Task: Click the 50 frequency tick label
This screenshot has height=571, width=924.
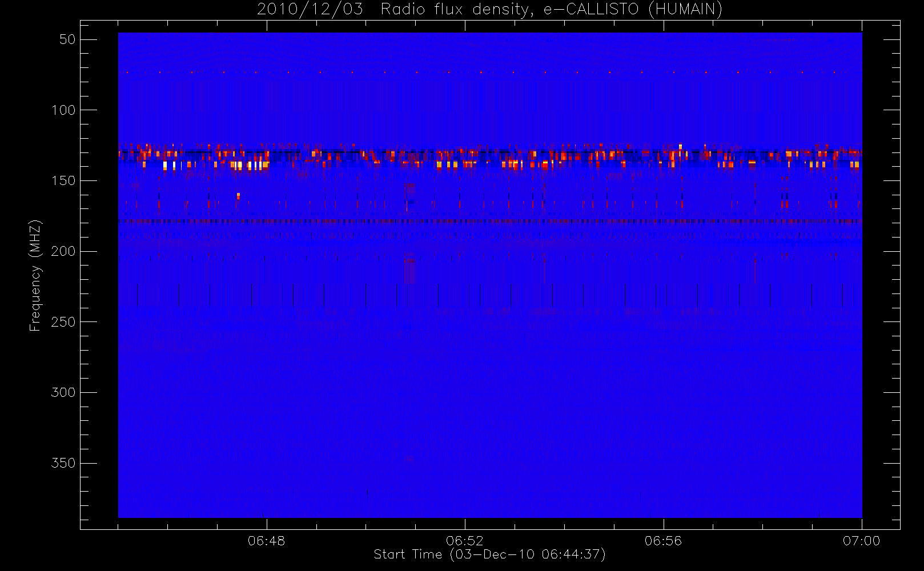Action: [67, 39]
